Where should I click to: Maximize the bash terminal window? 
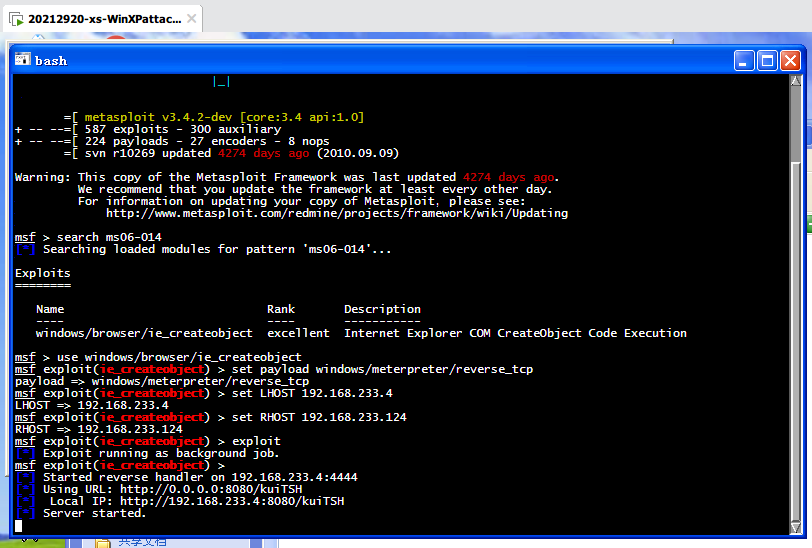pos(767,61)
